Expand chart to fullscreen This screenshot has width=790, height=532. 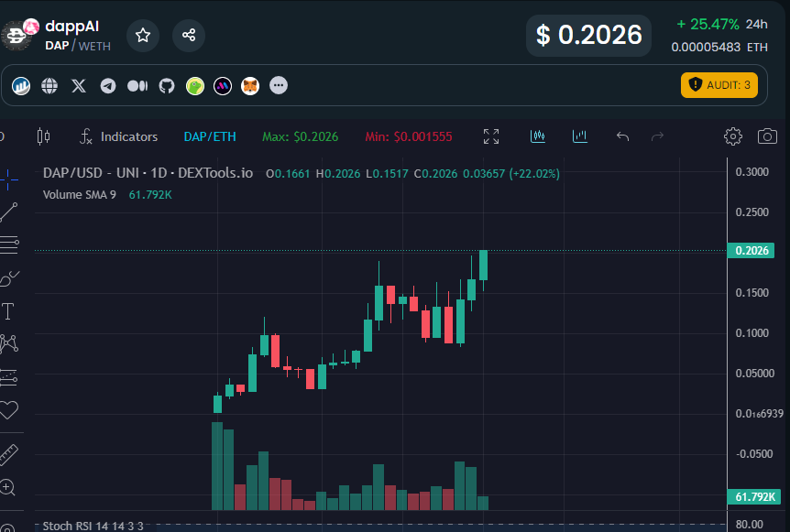click(x=490, y=136)
